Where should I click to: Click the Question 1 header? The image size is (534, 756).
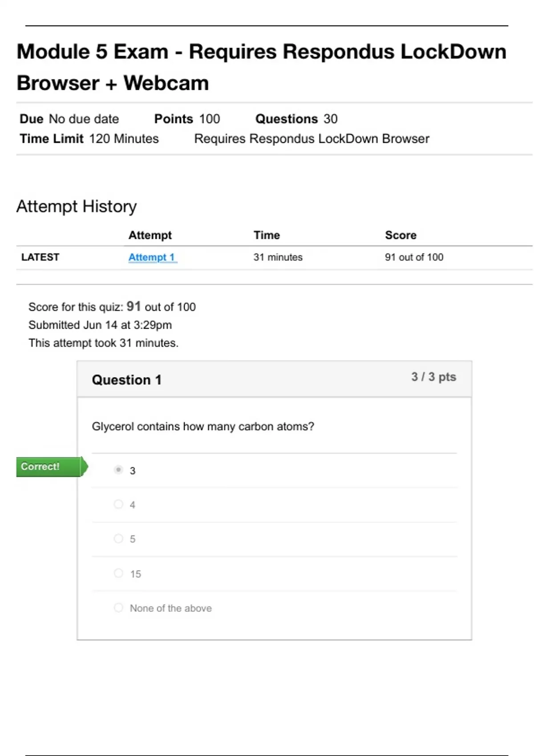[x=127, y=380]
